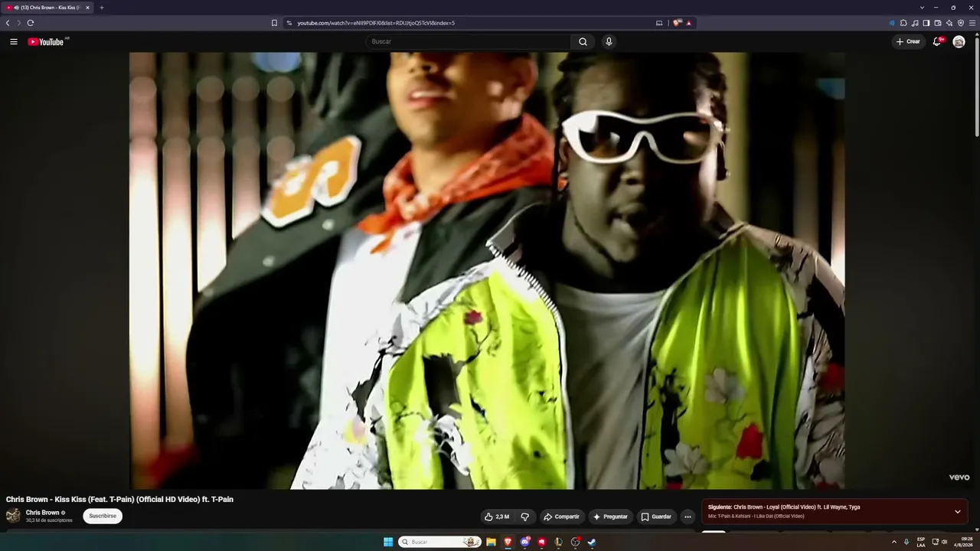Toggle the browser sidebar panel
980x551 pixels.
point(926,23)
